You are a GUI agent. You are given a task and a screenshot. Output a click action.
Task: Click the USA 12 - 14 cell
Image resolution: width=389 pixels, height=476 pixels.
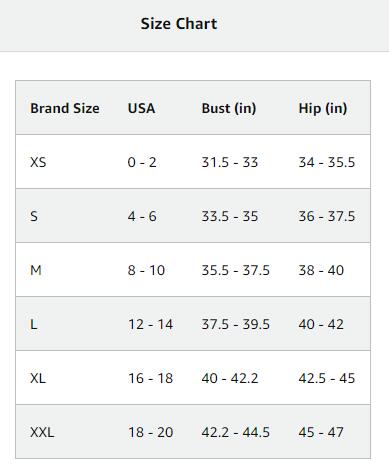pyautogui.click(x=150, y=324)
